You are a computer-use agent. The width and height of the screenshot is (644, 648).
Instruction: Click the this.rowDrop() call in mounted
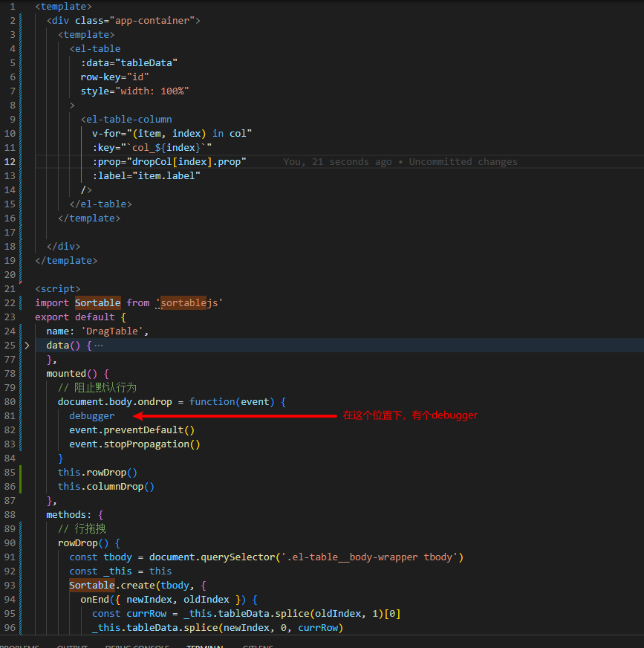(x=97, y=473)
